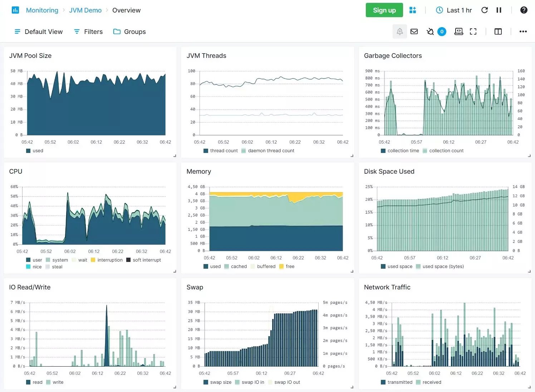The width and height of the screenshot is (535, 392).
Task: Toggle the swap IO in series
Action: pos(250,382)
